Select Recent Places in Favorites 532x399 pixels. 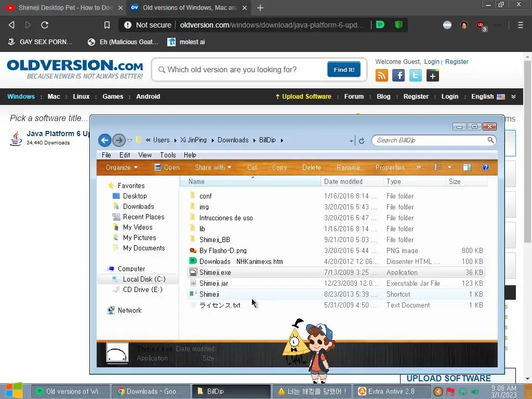pos(143,217)
